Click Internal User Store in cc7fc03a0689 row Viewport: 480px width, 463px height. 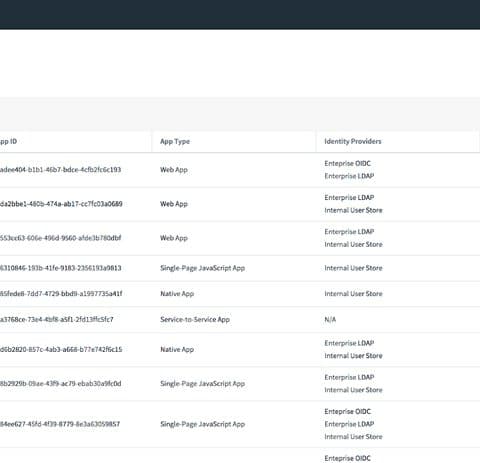point(353,210)
